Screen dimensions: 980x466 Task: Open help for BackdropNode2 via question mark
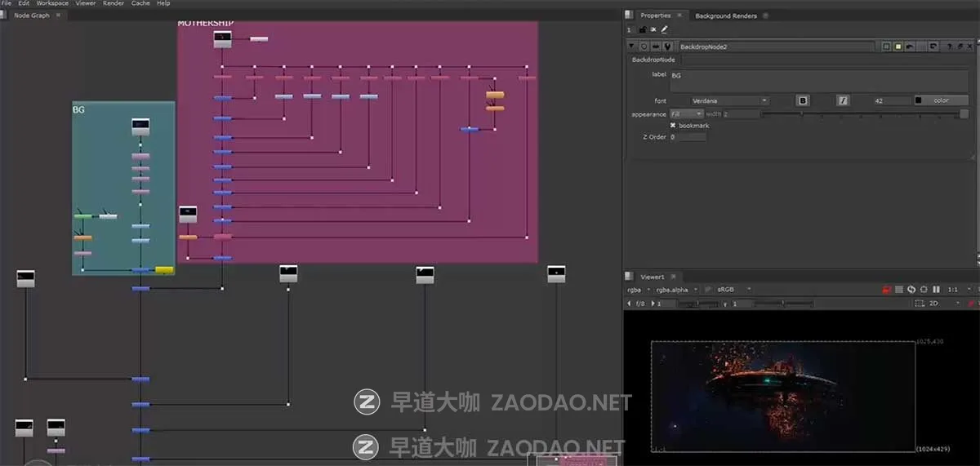click(x=949, y=47)
